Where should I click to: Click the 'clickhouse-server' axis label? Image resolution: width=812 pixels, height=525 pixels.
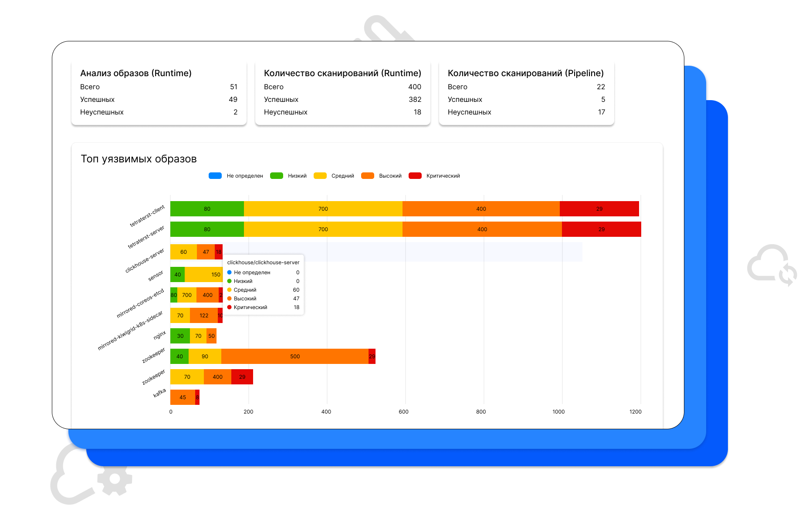[x=145, y=261]
